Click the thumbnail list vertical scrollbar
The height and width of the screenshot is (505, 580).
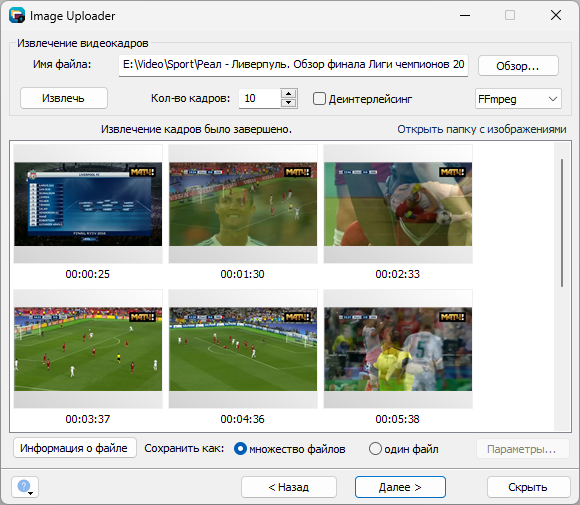(562, 223)
